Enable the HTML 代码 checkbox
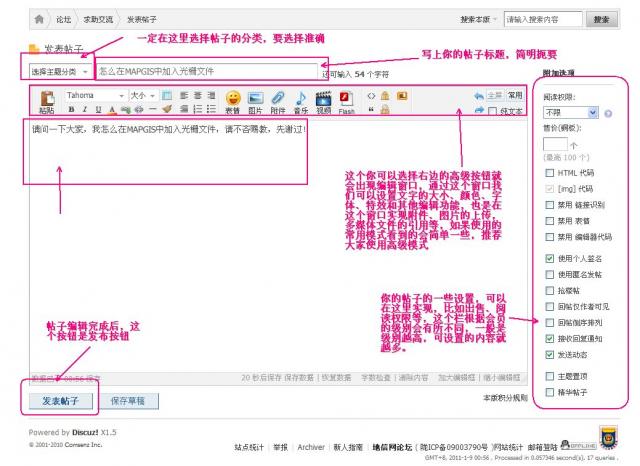Viewport: 640px width, 466px height. pos(550,174)
